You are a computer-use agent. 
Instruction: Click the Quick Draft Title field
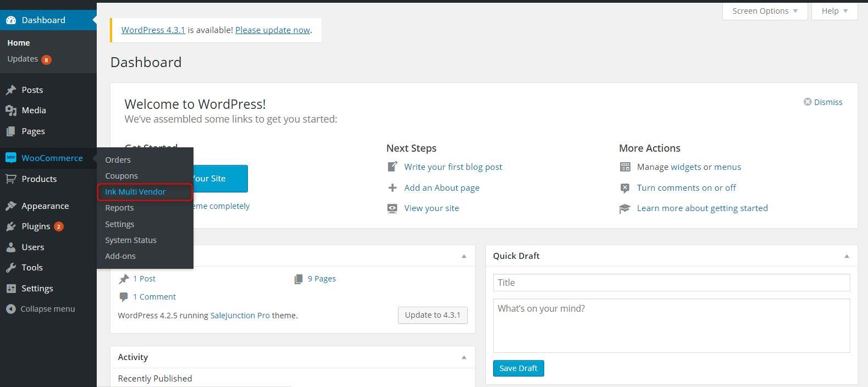coord(671,283)
